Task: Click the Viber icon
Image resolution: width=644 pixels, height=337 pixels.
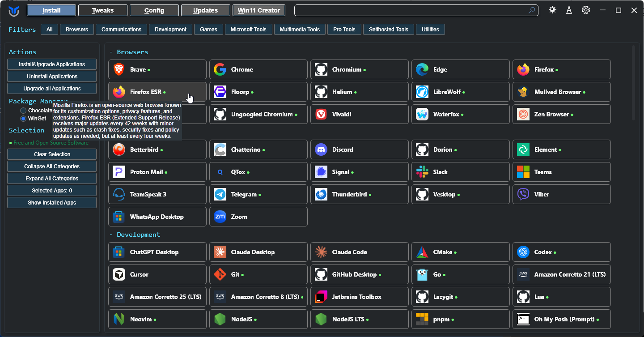Action: point(523,194)
